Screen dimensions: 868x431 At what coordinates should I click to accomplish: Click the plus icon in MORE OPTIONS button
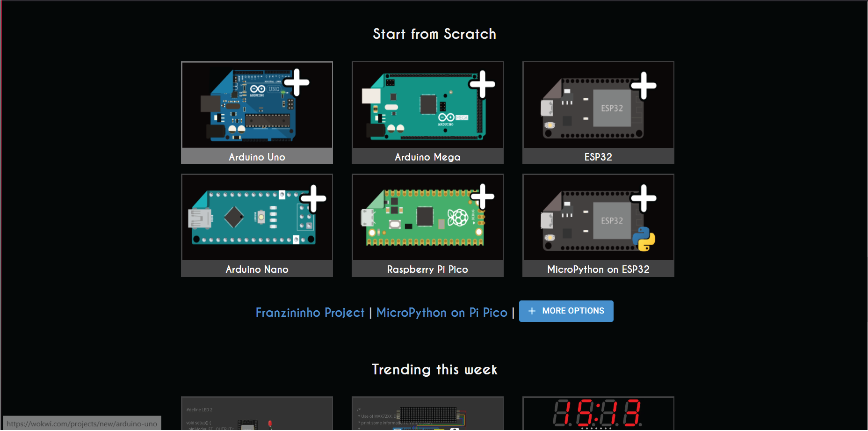(x=532, y=311)
